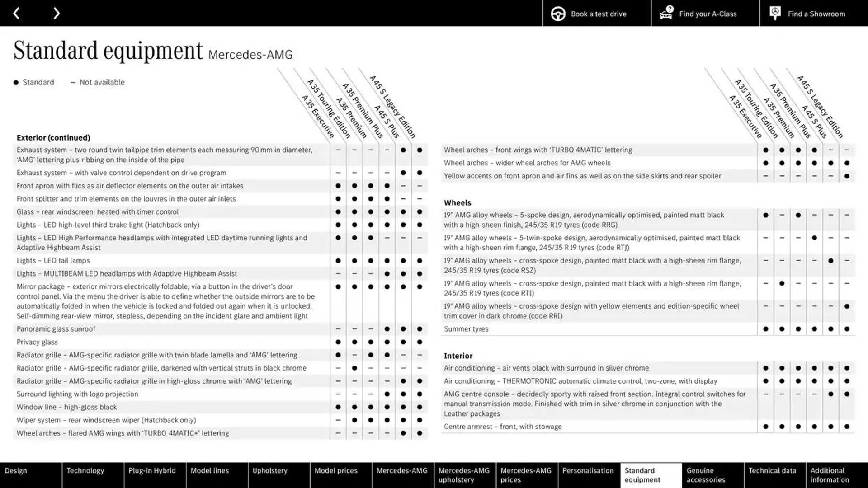Click the 'Model prices' bottom navigation tab
868x488 pixels.
coord(335,470)
